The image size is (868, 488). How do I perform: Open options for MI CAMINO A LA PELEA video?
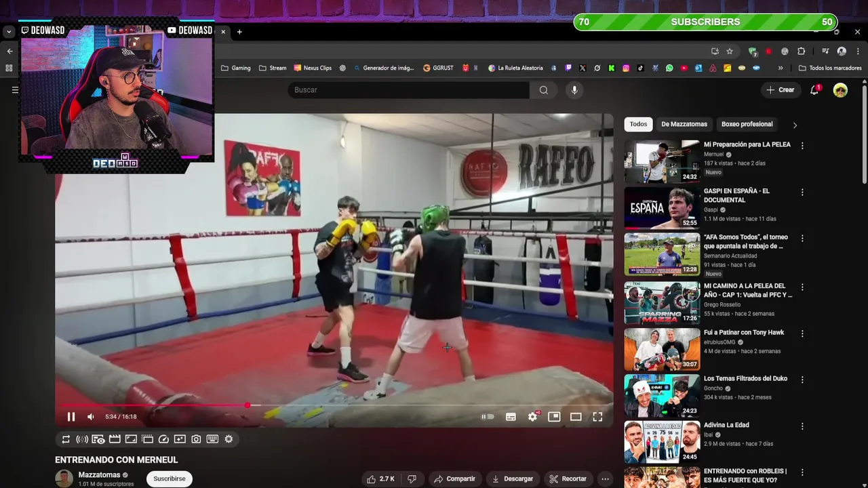point(802,287)
